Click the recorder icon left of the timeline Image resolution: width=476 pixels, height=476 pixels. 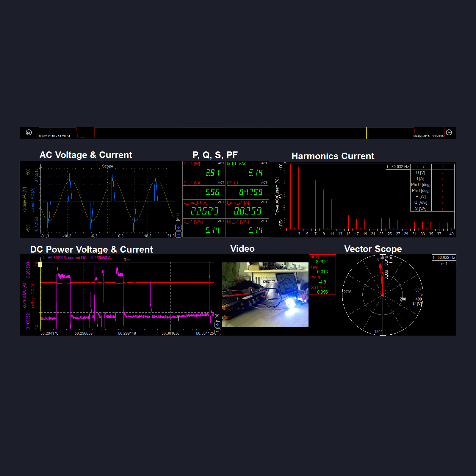(29, 132)
